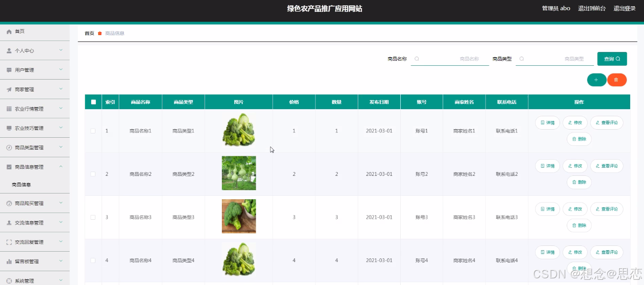This screenshot has width=644, height=285.
Task: Expand the 商品购买管理 menu chevron
Action: pyautogui.click(x=61, y=203)
